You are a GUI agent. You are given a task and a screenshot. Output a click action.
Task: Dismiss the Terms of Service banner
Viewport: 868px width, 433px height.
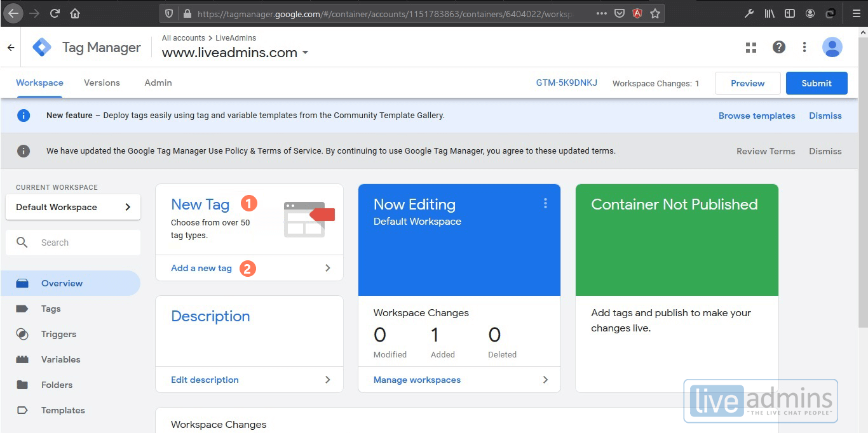(825, 151)
